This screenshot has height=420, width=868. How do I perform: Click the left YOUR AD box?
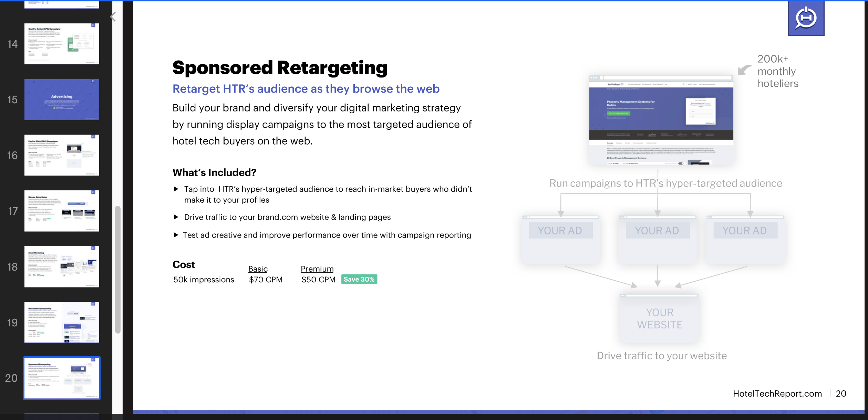560,230
